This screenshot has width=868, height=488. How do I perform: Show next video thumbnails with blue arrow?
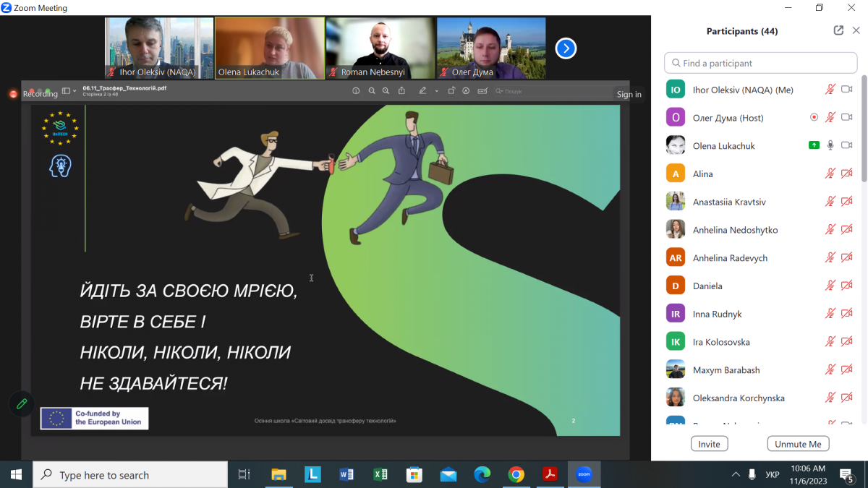coord(566,48)
